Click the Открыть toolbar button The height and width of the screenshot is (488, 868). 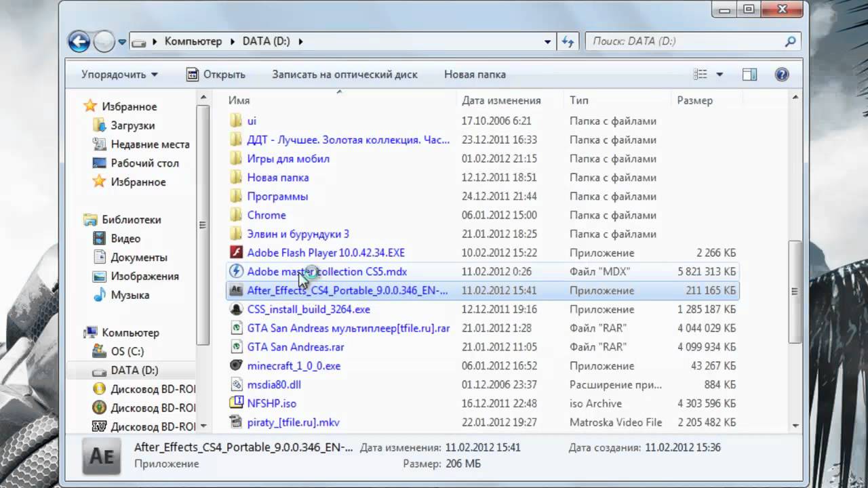pyautogui.click(x=216, y=75)
